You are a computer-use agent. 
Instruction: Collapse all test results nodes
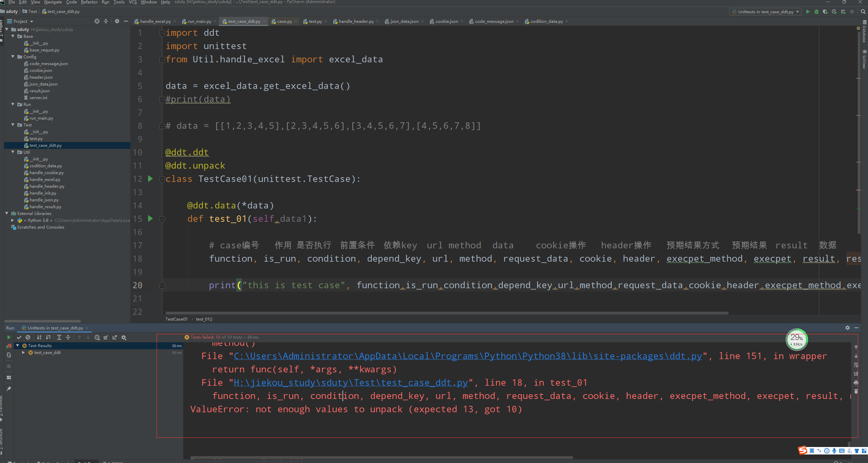click(x=68, y=337)
